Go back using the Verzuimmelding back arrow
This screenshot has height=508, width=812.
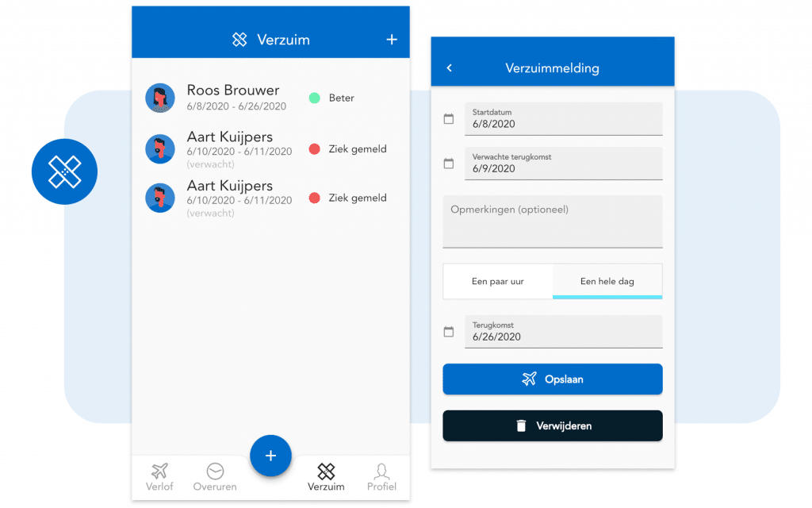tap(449, 68)
